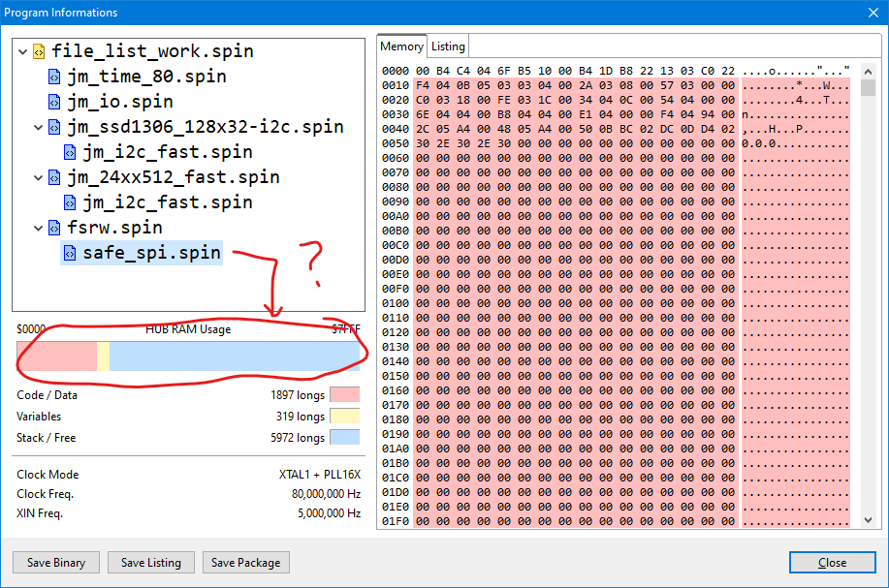Collapse the jm_ssd1306_128x32-i2c.spin node
This screenshot has height=588, width=889.
pos(38,127)
